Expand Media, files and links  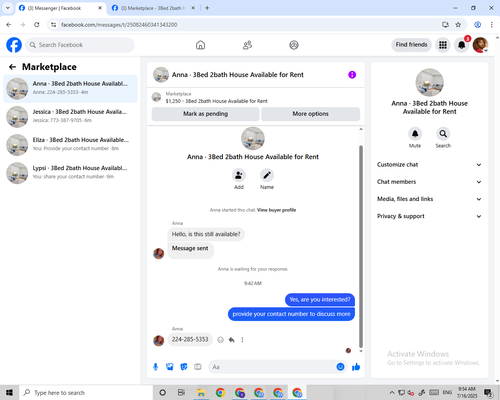coord(429,199)
